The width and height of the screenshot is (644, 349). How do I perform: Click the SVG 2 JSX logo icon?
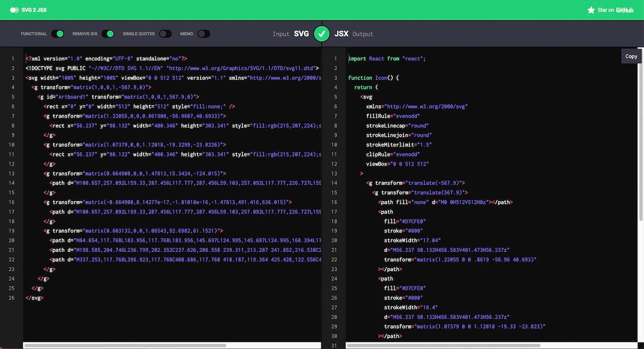point(14,9)
